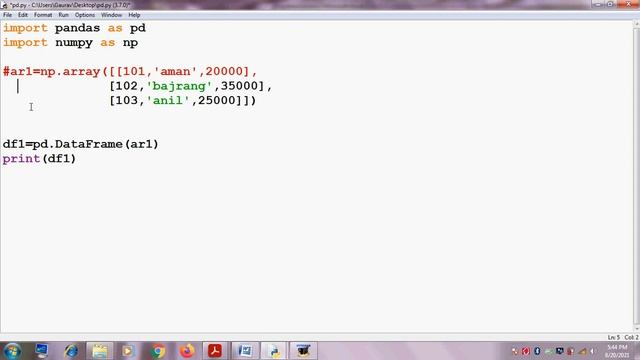
Task: Open Windows Media Player taskbar icon
Action: (x=128, y=351)
